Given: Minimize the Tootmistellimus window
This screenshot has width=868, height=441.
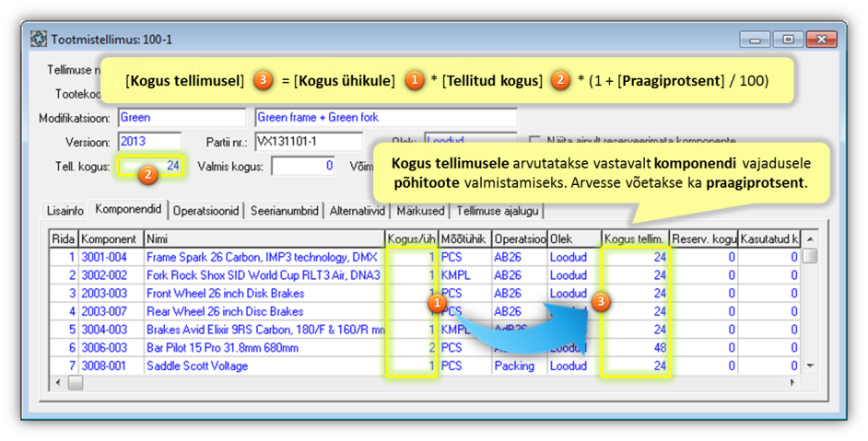Looking at the screenshot, I should (x=755, y=40).
